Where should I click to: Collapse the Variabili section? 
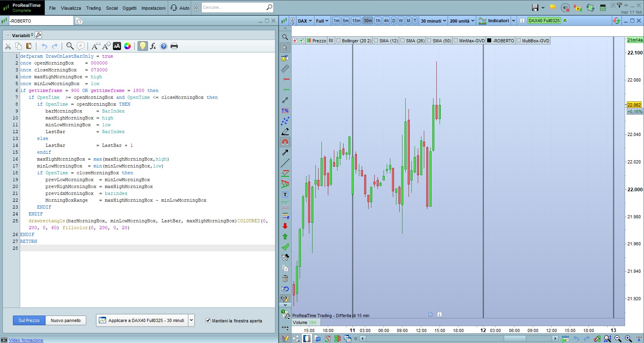pyautogui.click(x=8, y=36)
